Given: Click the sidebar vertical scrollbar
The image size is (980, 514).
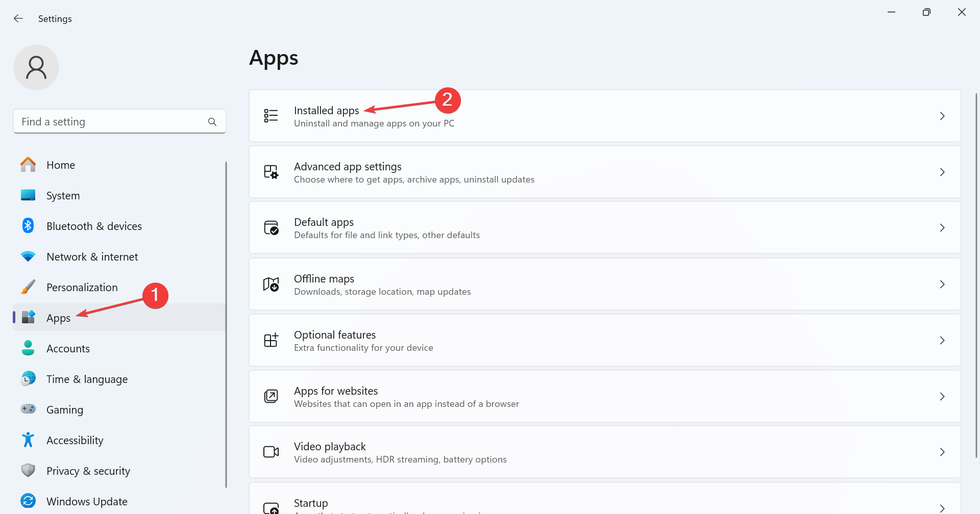Looking at the screenshot, I should [x=226, y=324].
